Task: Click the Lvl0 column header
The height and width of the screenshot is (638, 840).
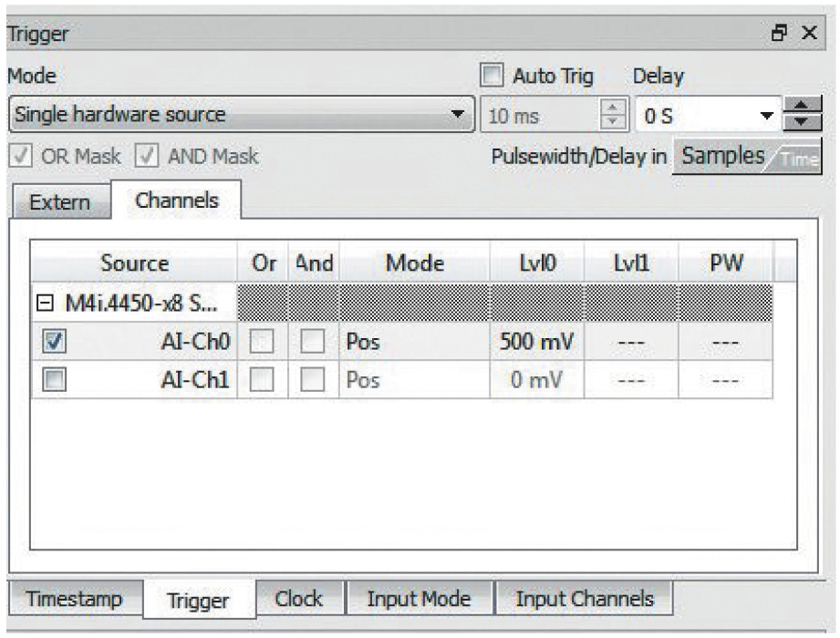Action: coord(537,262)
